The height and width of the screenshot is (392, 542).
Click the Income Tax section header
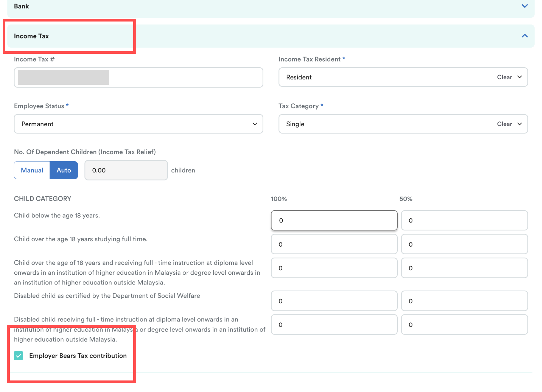pyautogui.click(x=31, y=36)
